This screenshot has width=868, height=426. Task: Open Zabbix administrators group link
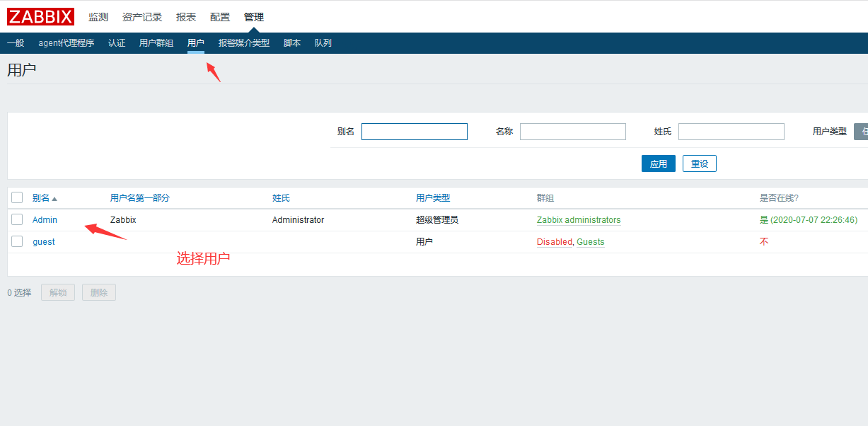579,220
